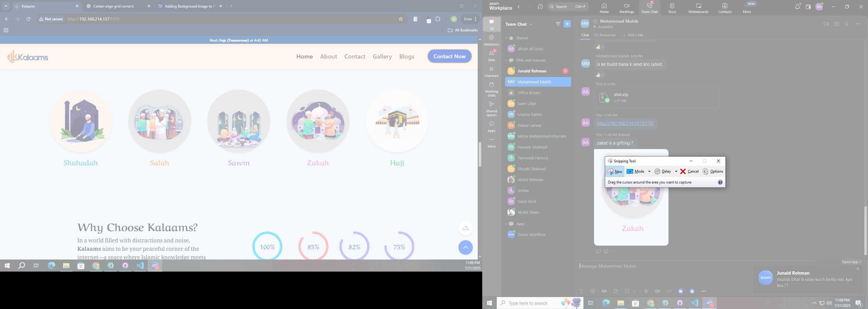Open screenshot options arrow in message toolbar
This screenshot has height=309, width=868.
tap(634, 291)
